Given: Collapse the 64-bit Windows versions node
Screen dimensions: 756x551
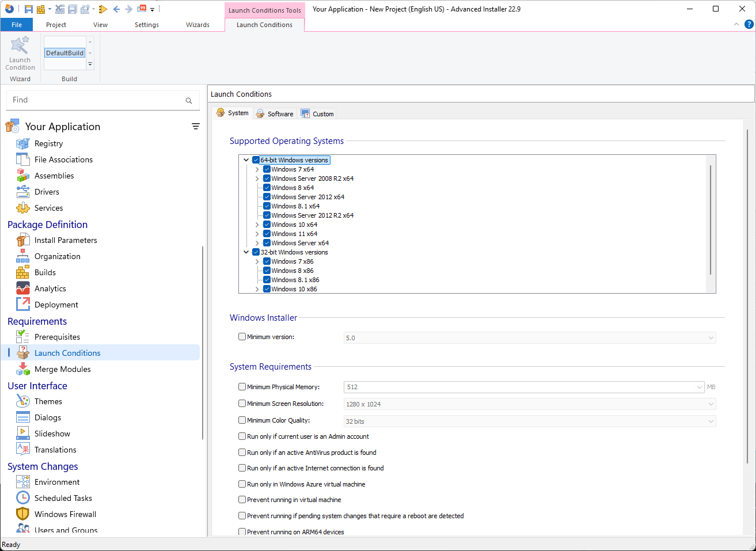Looking at the screenshot, I should click(246, 159).
